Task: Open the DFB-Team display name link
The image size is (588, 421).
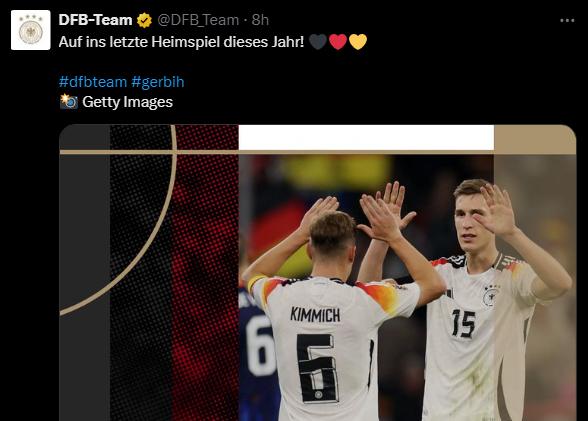Action: [x=95, y=20]
